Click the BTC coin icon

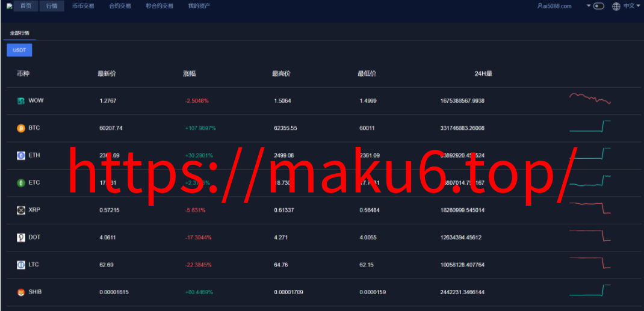pos(21,128)
